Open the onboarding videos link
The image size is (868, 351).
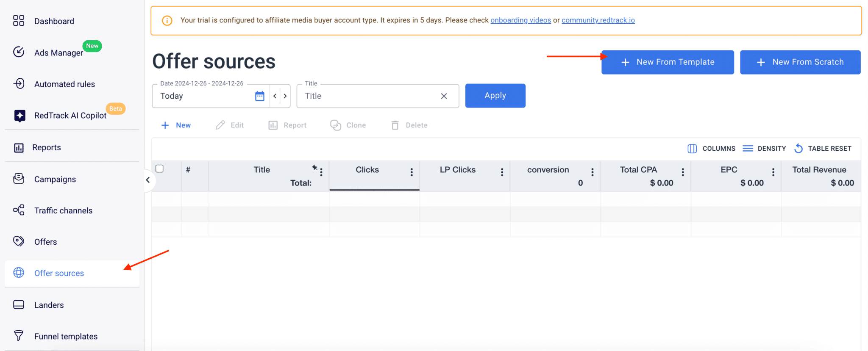click(520, 20)
